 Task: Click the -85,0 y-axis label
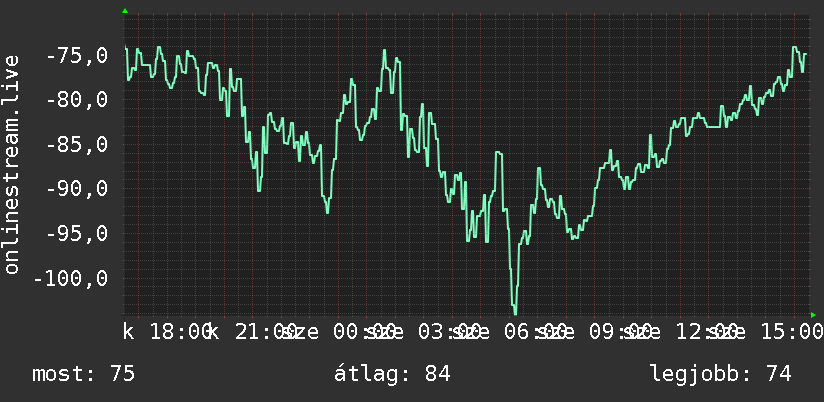tap(77, 144)
